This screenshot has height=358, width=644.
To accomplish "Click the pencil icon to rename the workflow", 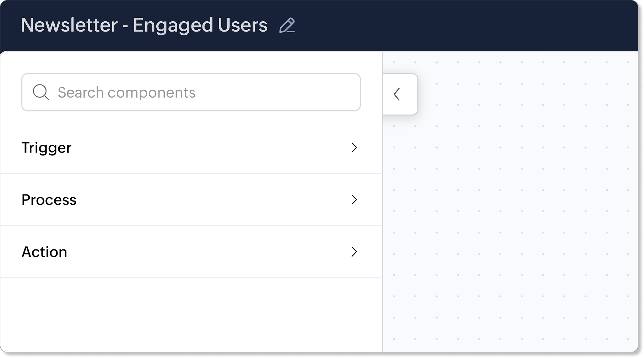I will [x=287, y=25].
